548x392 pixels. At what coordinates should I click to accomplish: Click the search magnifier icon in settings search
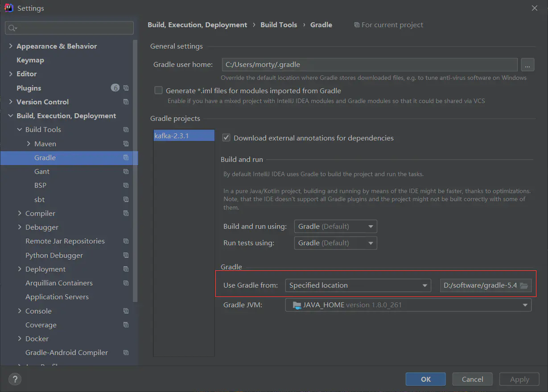point(12,28)
